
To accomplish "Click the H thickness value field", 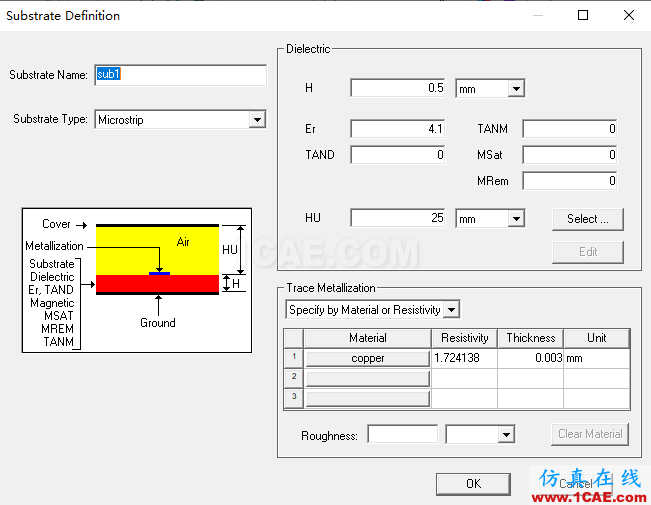I will (398, 88).
